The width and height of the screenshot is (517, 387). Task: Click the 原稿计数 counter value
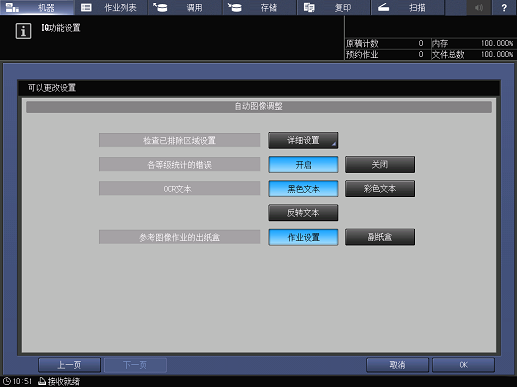point(421,43)
